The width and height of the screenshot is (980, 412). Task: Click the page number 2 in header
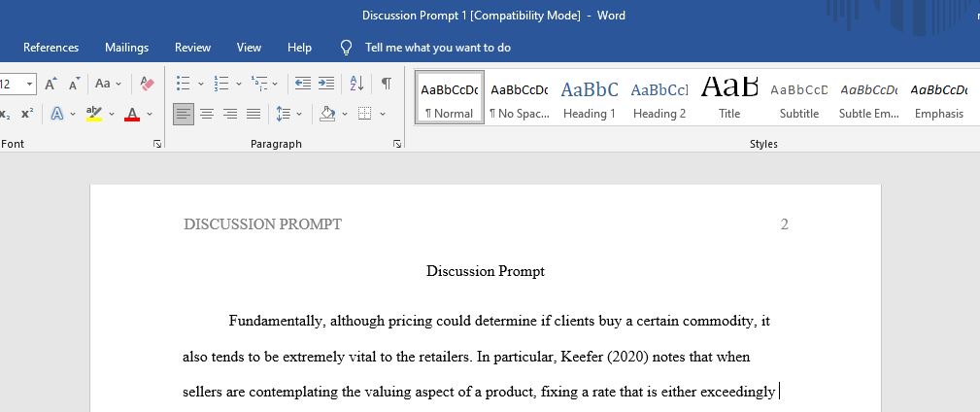(x=785, y=223)
